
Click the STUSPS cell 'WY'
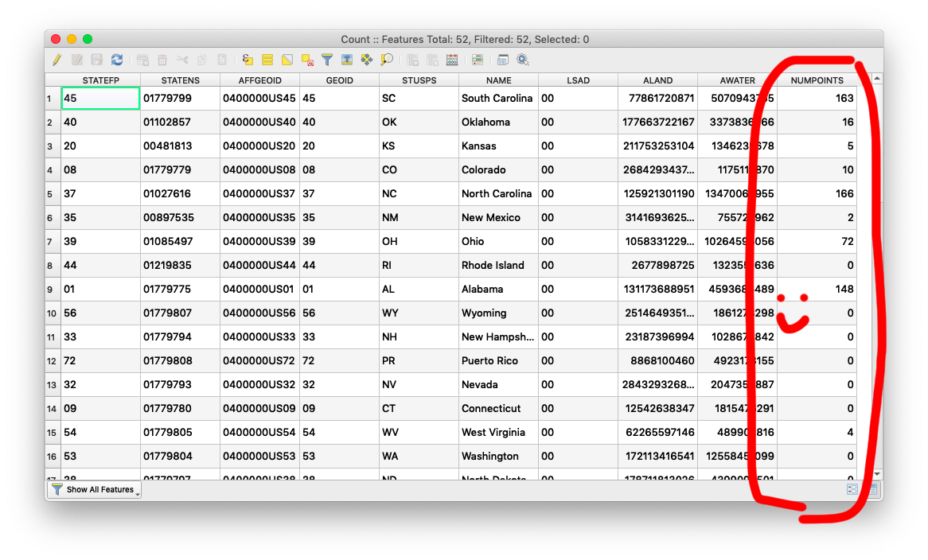pyautogui.click(x=419, y=313)
